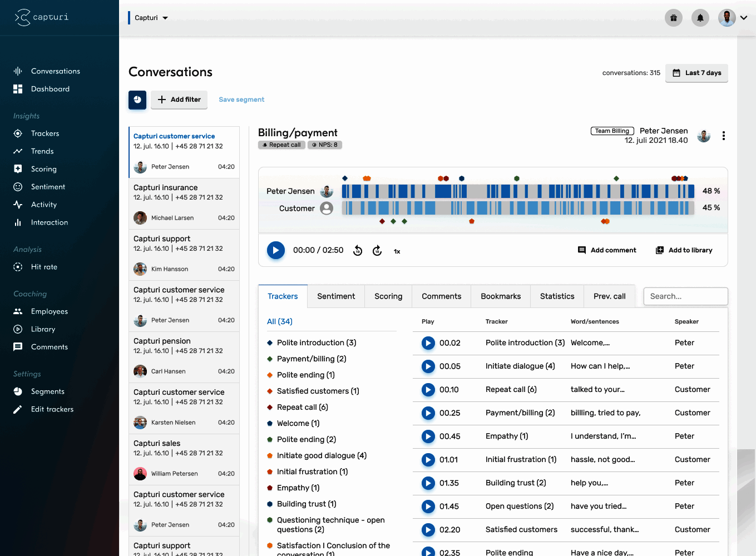Play the Repeat call tracker at 00.10
756x556 pixels.
(x=428, y=390)
